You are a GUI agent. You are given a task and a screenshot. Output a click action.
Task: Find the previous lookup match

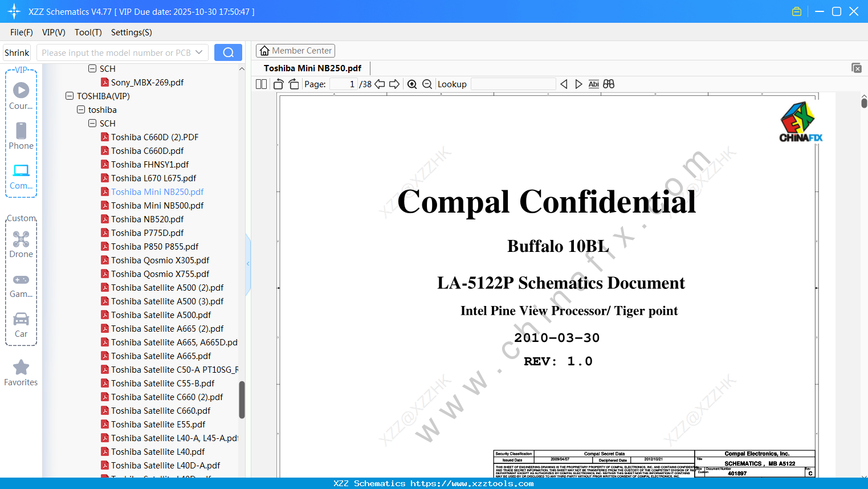coord(564,84)
